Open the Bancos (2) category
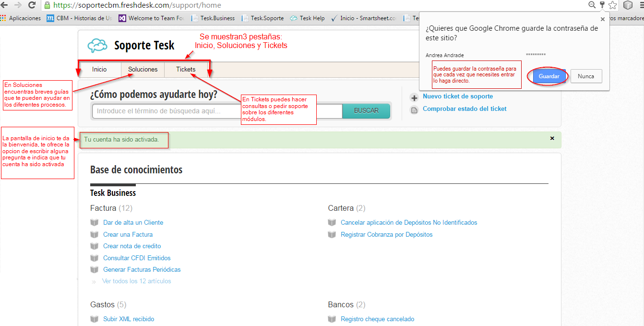Screen dimensions: 644x326 pos(347,304)
